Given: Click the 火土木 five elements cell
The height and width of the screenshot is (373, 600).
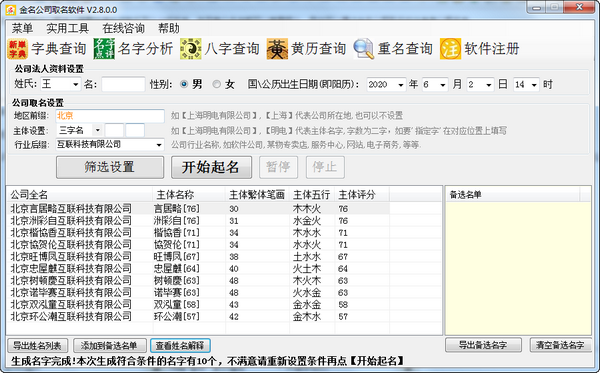Looking at the screenshot, I should coord(307,269).
